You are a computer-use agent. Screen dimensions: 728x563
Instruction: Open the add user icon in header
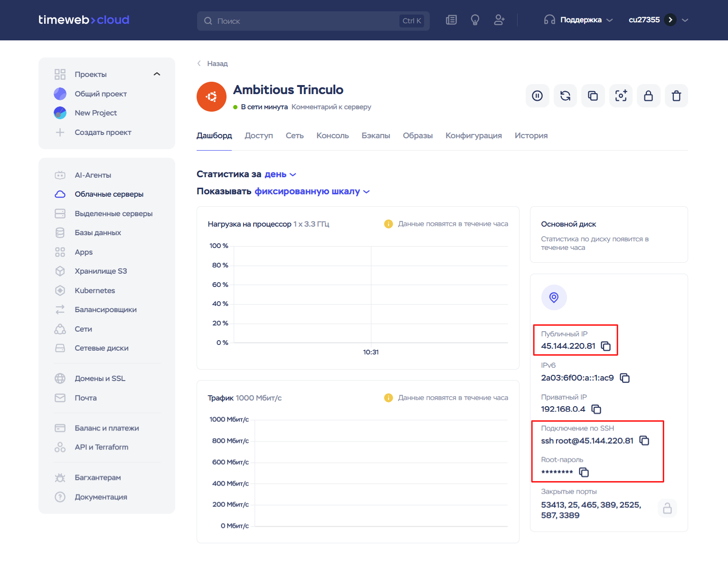coord(499,20)
